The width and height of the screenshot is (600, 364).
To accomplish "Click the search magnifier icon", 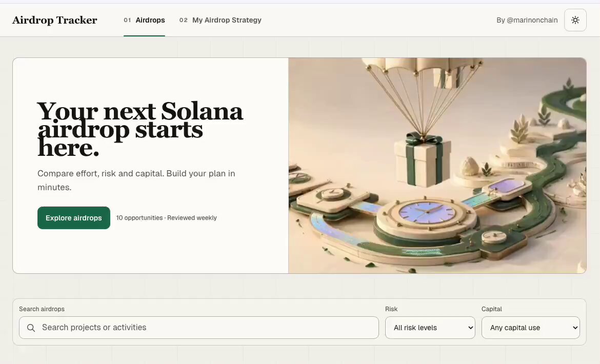I will [x=31, y=328].
